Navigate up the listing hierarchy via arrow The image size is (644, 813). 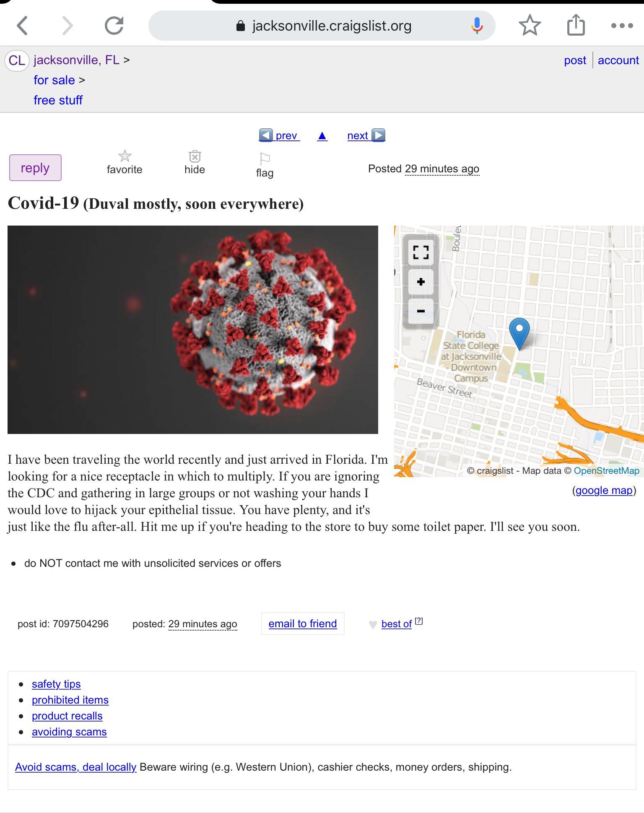322,135
